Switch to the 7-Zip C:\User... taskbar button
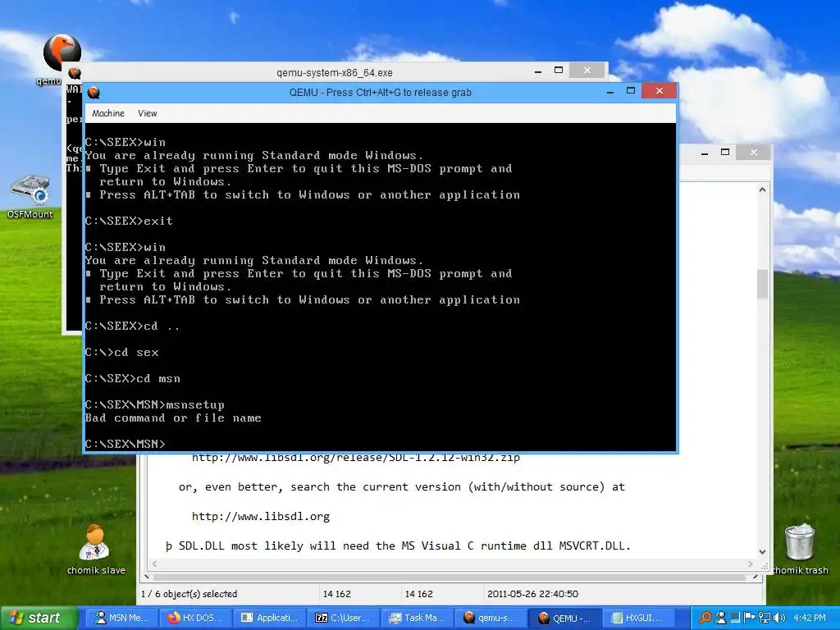 pyautogui.click(x=344, y=618)
